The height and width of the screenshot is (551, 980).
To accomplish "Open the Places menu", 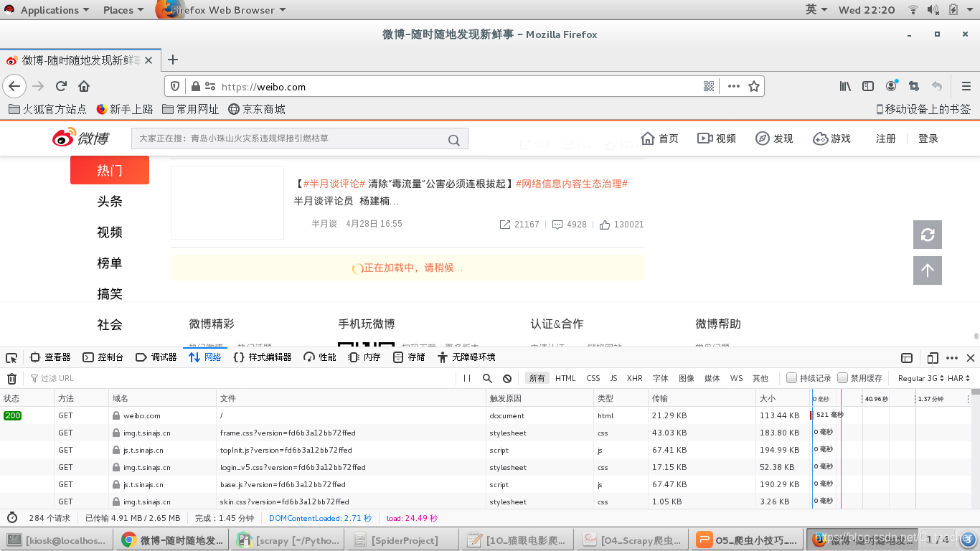I will pos(123,10).
